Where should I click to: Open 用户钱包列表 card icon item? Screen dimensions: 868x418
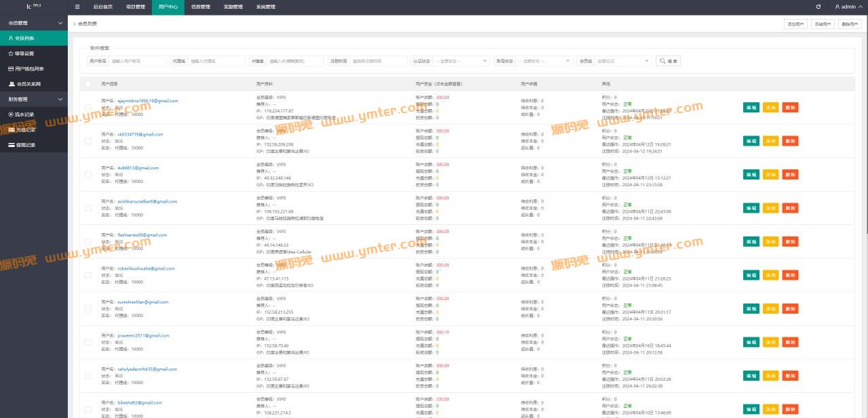[34, 68]
